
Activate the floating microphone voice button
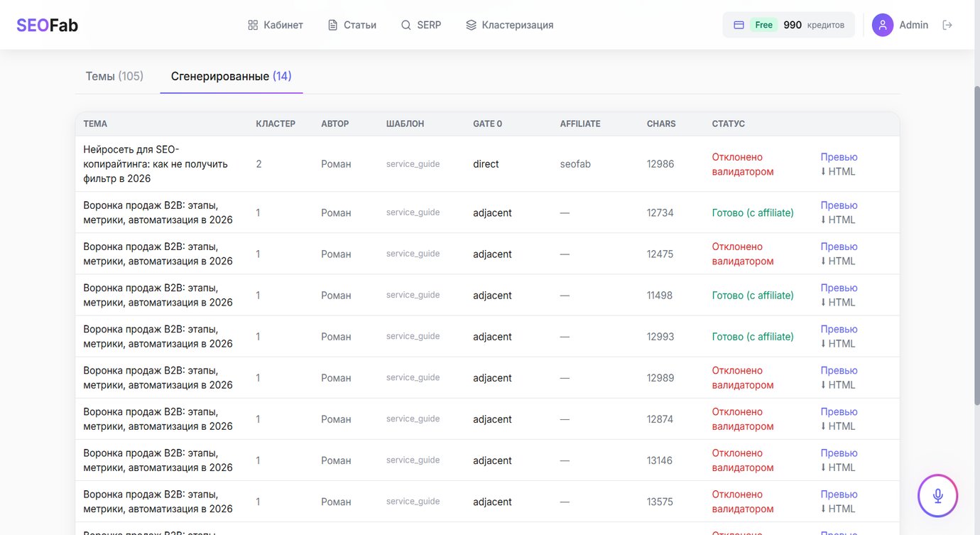click(938, 496)
